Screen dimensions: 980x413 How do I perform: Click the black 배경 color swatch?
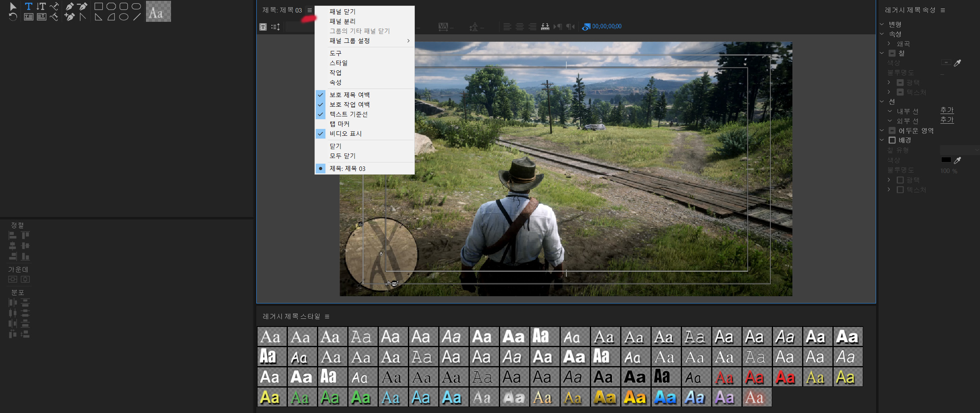(x=946, y=160)
